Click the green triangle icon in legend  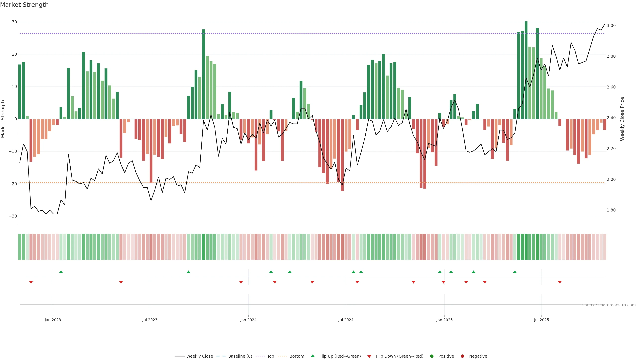pyautogui.click(x=312, y=356)
